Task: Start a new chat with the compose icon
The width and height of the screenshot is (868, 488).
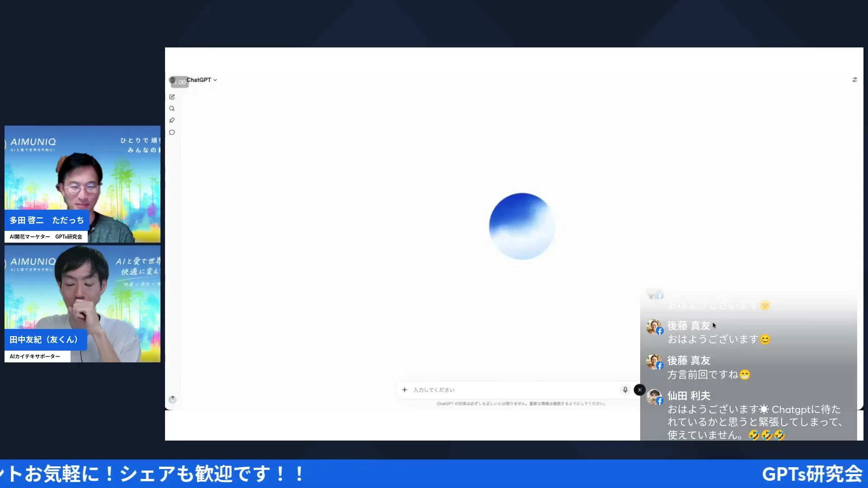Action: [x=172, y=97]
